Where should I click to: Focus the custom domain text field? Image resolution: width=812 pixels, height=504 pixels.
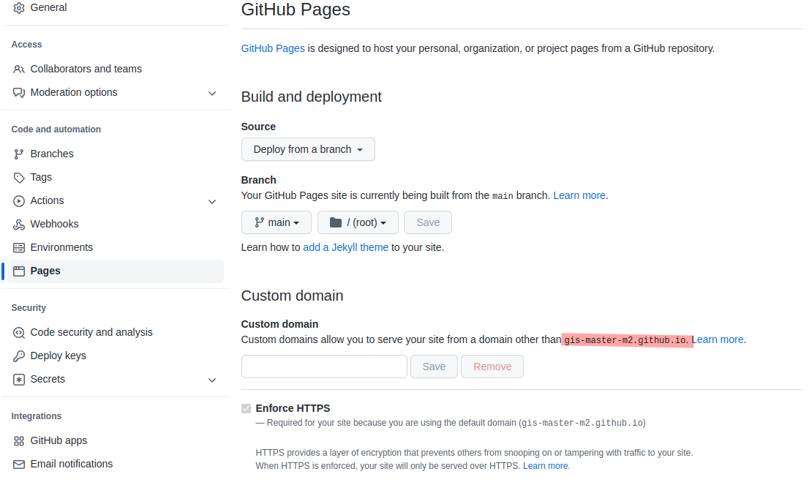click(324, 366)
